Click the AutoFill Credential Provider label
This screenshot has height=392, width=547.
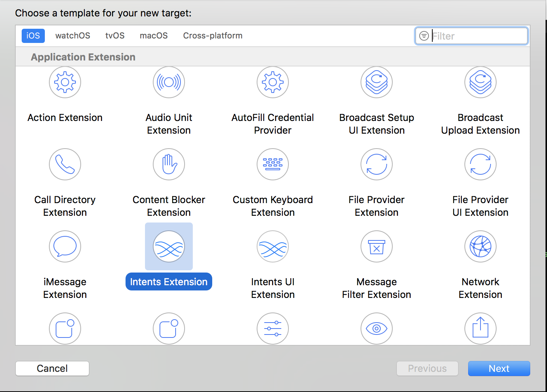pyautogui.click(x=273, y=124)
